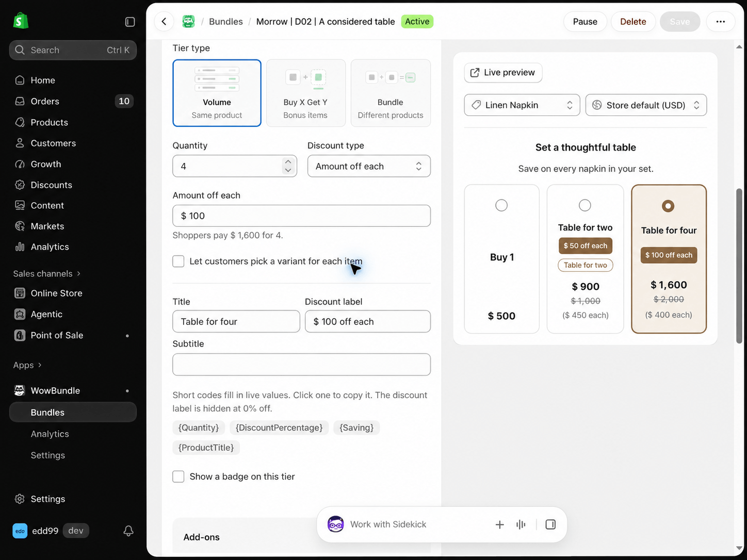Click the WowBundle app icon in breadcrumb
The width and height of the screenshot is (747, 560).
pyautogui.click(x=188, y=22)
